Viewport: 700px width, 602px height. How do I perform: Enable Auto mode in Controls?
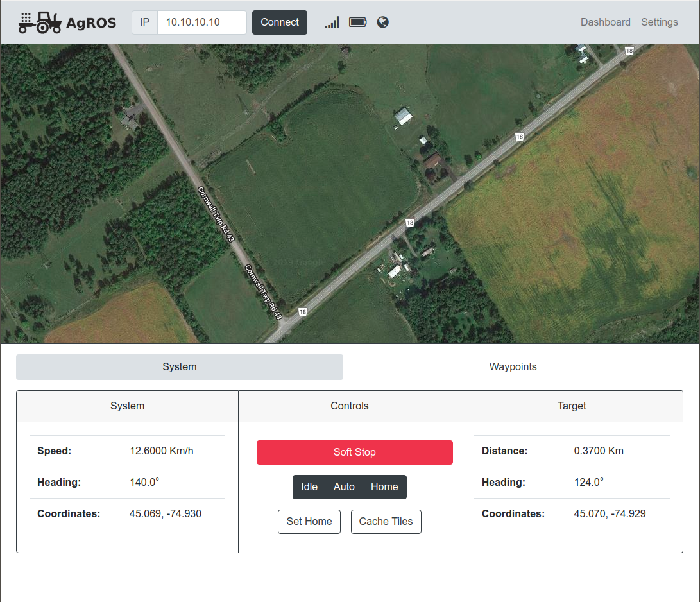tap(344, 487)
